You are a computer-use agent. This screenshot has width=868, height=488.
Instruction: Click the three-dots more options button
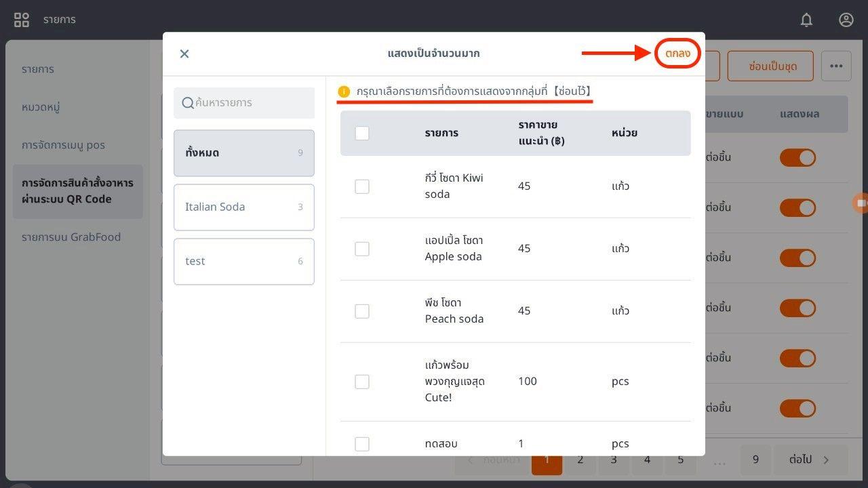[x=835, y=66]
